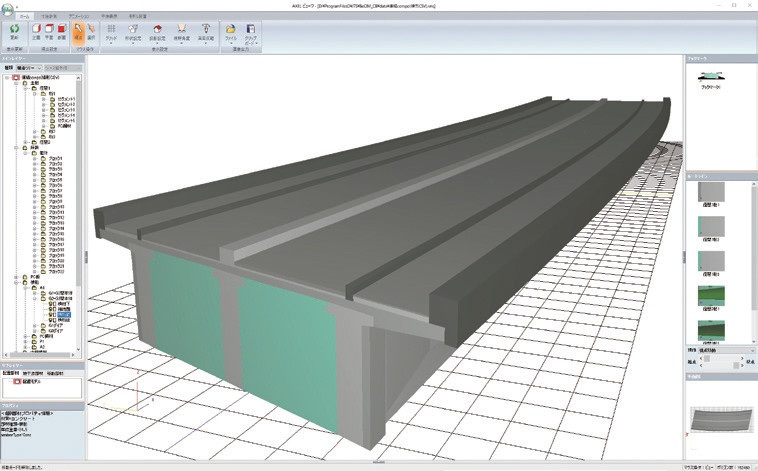Switch to the Animation (アニメーション) ribbon tab
Image resolution: width=758 pixels, height=471 pixels.
tap(78, 17)
